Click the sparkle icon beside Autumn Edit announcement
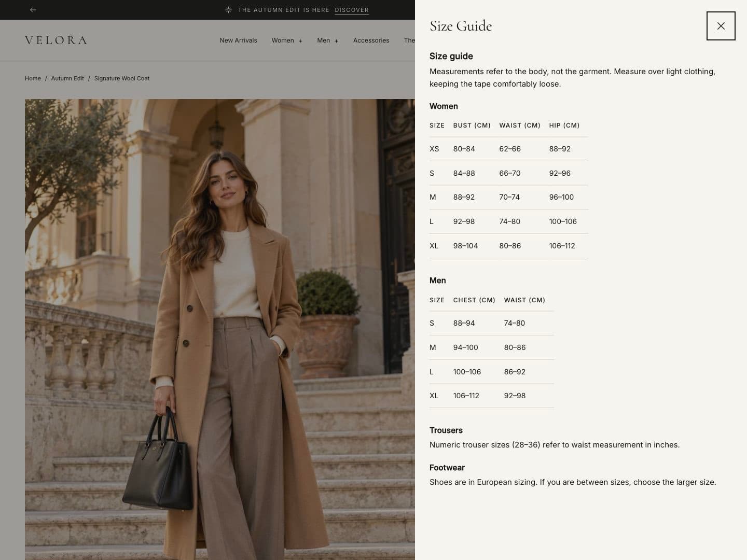Screen dimensions: 747x560 tap(228, 10)
